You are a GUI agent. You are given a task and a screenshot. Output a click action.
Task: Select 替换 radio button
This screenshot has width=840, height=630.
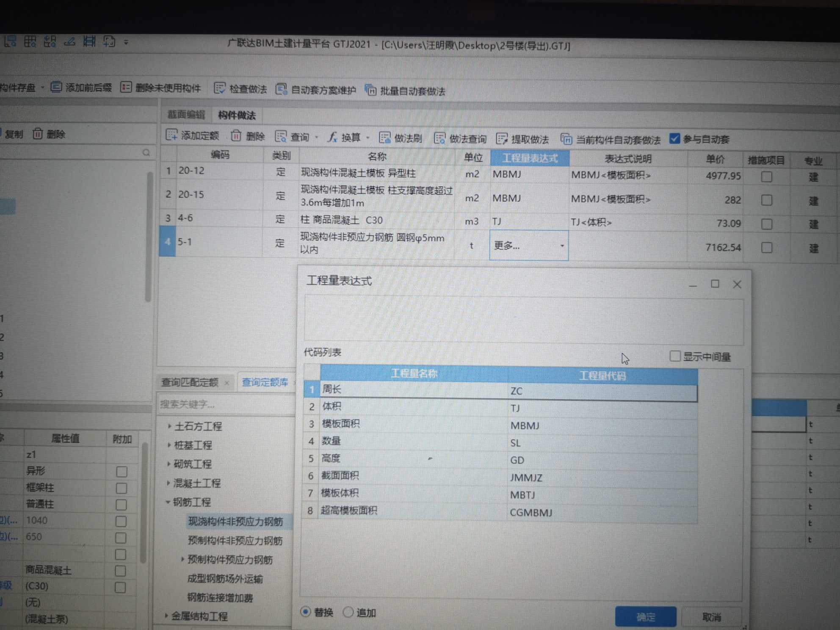point(305,612)
